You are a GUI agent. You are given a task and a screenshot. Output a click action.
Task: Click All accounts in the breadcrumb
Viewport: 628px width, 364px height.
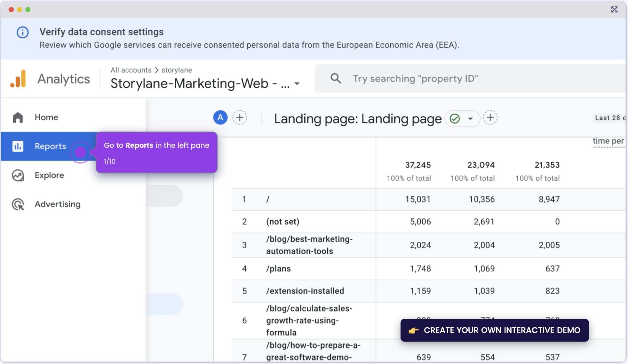[131, 70]
